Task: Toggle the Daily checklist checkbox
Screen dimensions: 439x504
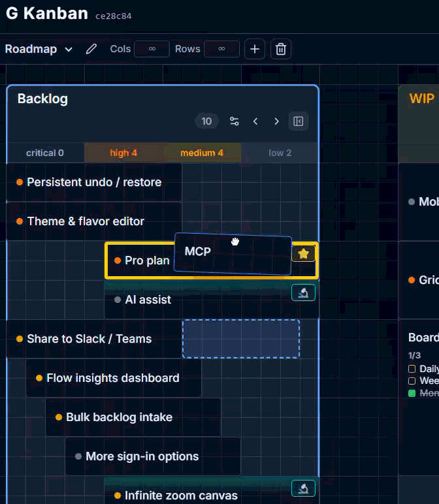Action: tap(412, 369)
